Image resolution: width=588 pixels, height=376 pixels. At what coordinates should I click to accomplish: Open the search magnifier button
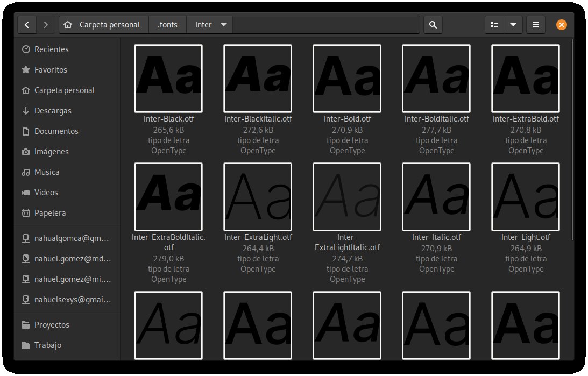(x=433, y=25)
